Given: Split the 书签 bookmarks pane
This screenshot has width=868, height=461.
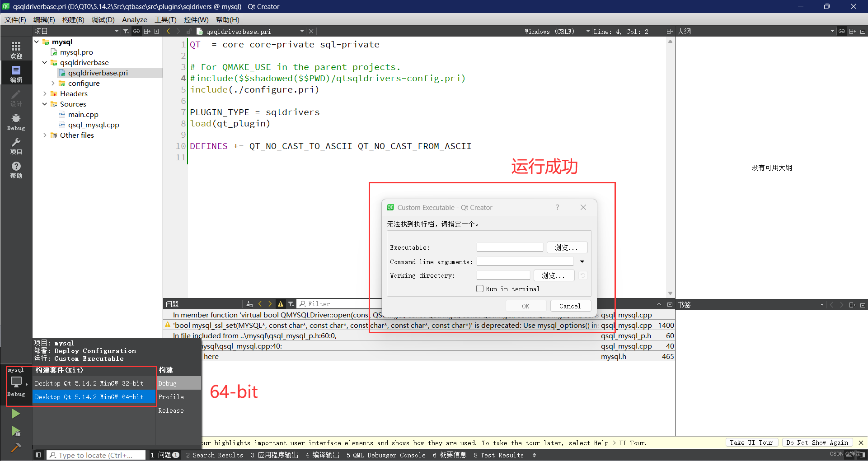Looking at the screenshot, I should coord(852,305).
